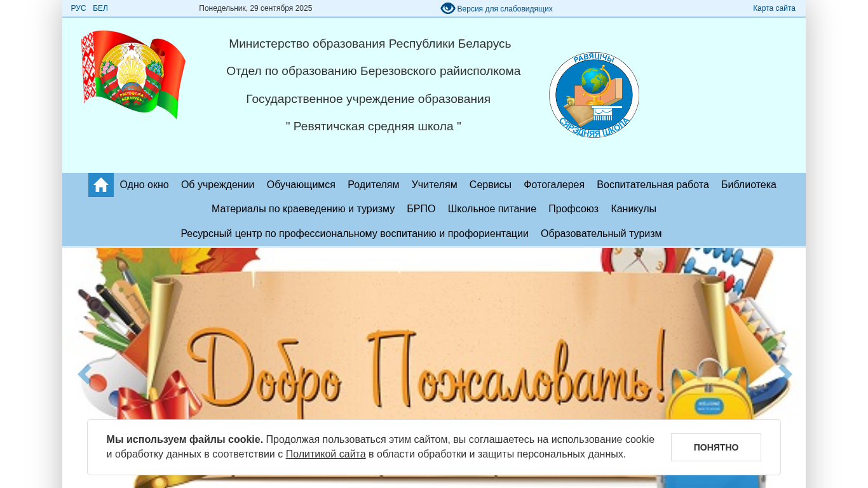Viewport: 868px width, 488px height.
Task: Click the Добро Пожаловать banner image
Action: point(434,368)
